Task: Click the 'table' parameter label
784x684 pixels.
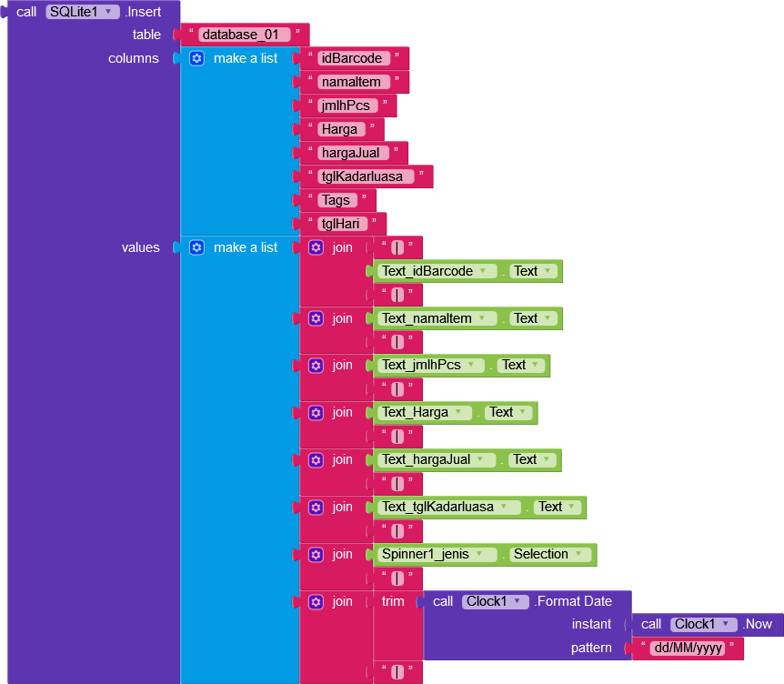Action: (146, 35)
